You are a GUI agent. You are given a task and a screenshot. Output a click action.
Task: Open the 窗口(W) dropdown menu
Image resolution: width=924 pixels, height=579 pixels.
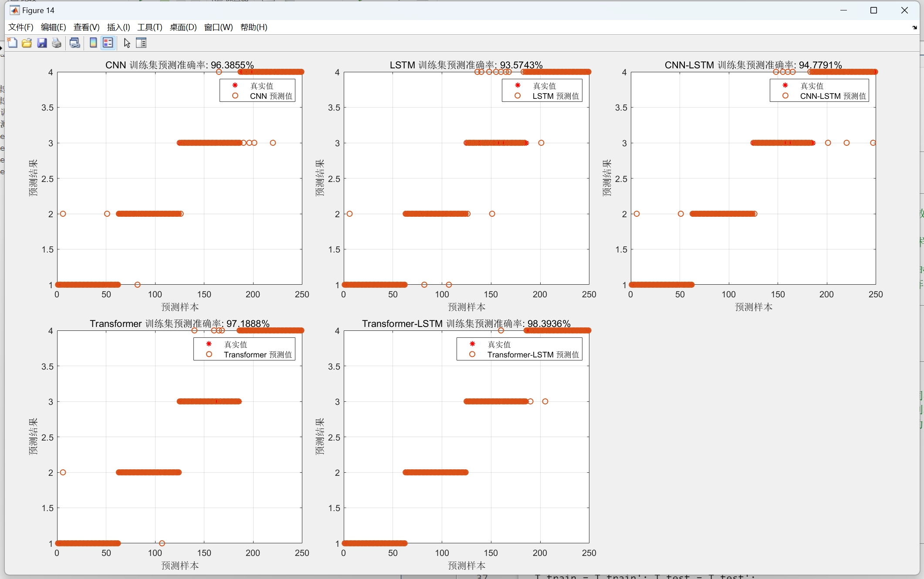click(218, 27)
